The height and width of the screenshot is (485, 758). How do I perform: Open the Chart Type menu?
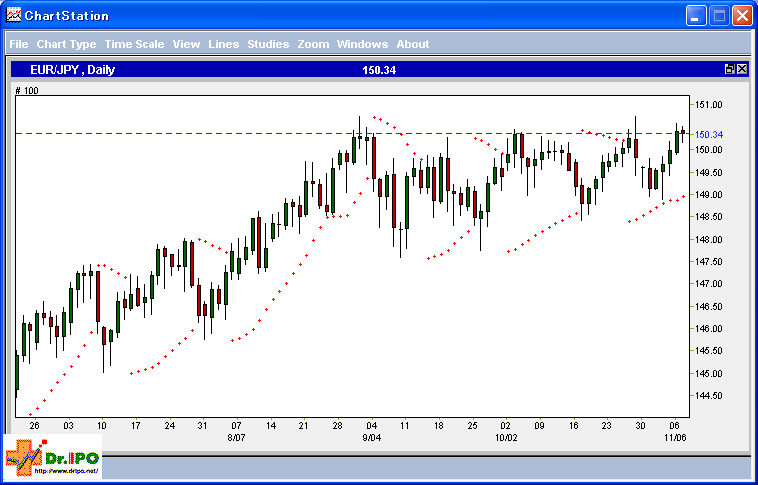(66, 44)
